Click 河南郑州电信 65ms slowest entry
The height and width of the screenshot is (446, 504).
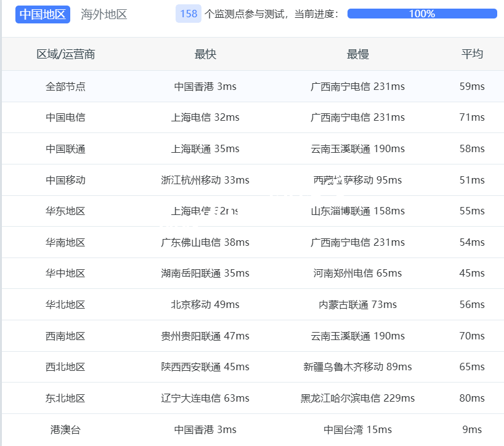[x=357, y=273]
